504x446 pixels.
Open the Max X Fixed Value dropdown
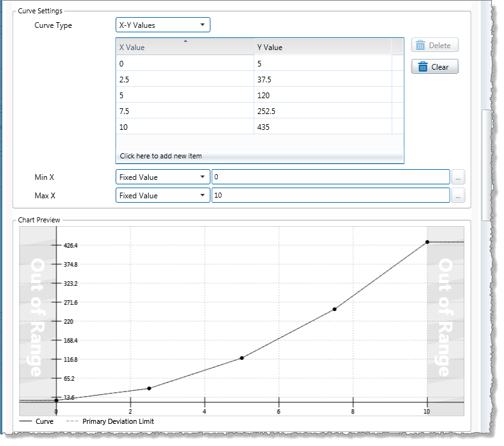click(x=163, y=196)
